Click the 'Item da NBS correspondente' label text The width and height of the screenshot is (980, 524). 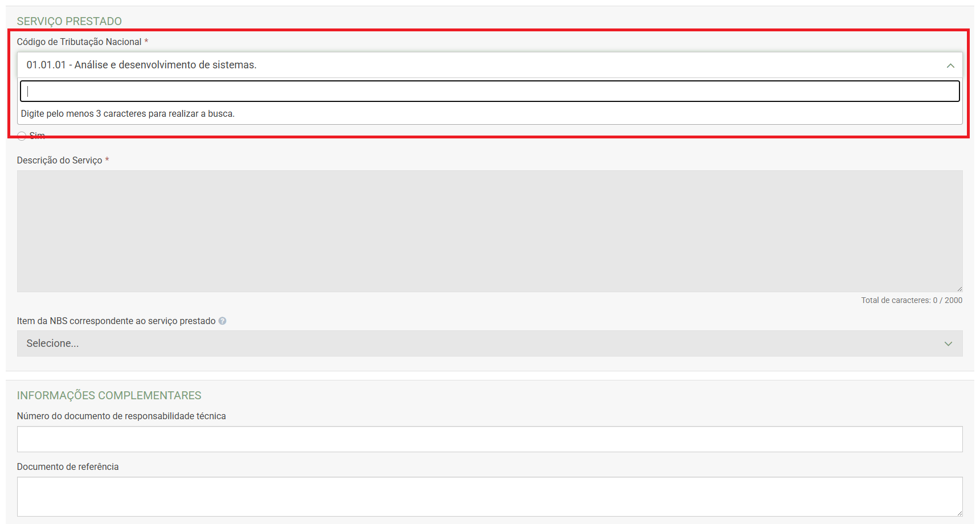coord(116,321)
